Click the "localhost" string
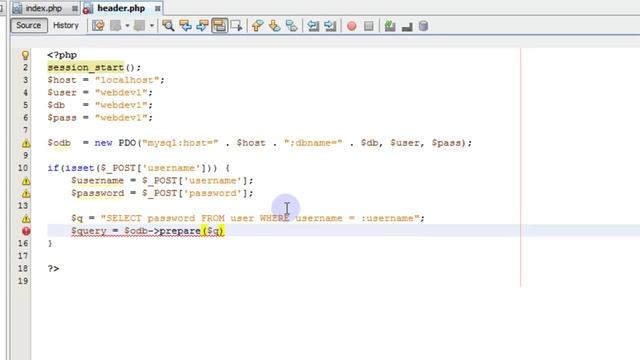Image resolution: width=640 pixels, height=360 pixels. [127, 80]
